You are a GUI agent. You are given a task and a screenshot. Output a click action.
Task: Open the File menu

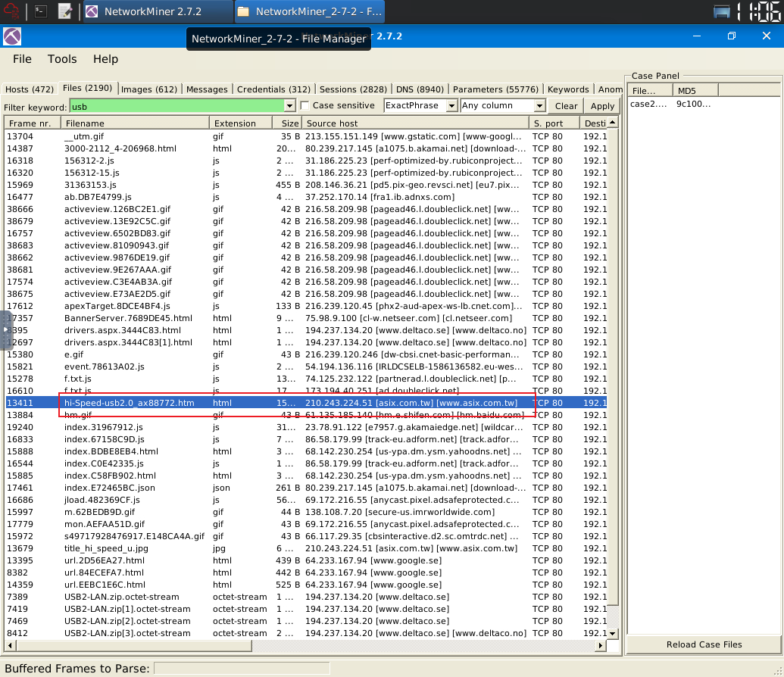(x=22, y=59)
